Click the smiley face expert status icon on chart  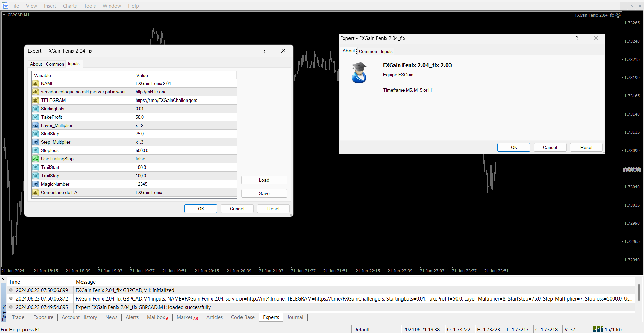tap(618, 15)
